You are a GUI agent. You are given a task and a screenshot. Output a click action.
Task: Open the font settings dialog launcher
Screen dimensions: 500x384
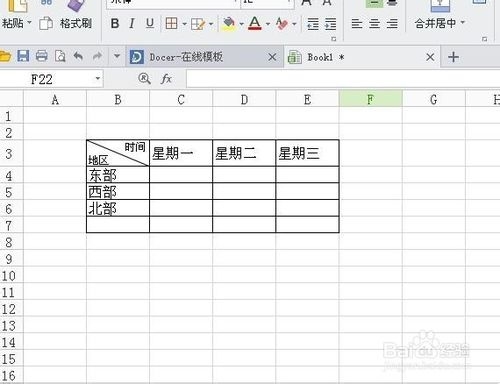334,39
